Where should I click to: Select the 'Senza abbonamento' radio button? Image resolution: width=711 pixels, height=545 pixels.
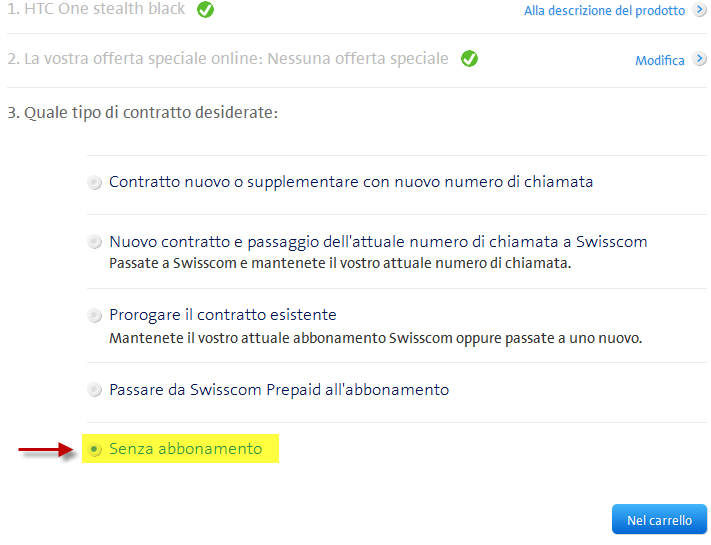[x=94, y=450]
